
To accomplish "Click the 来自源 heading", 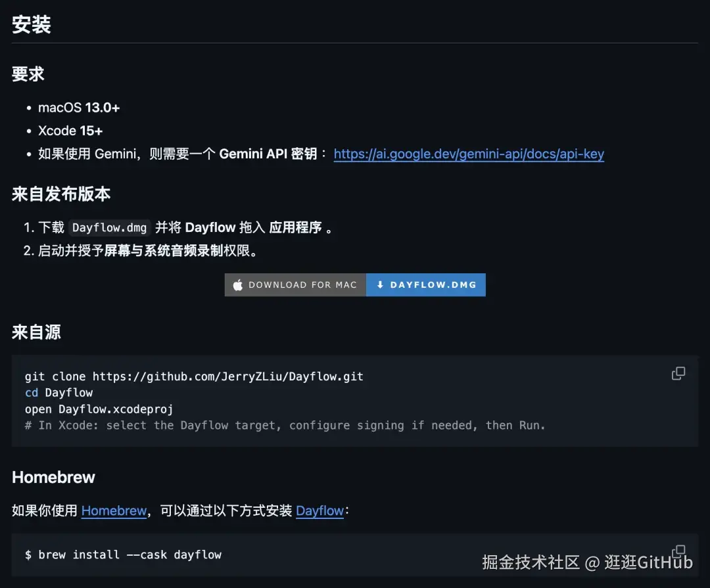I will pos(35,332).
